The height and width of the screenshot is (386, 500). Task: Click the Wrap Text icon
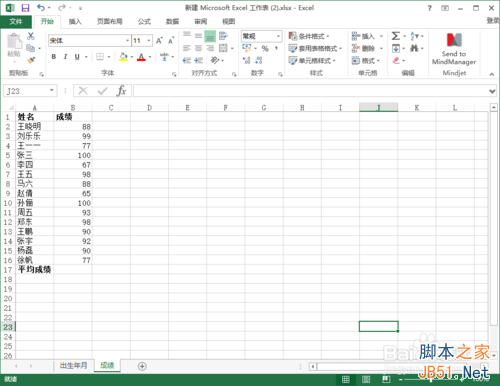pos(223,36)
